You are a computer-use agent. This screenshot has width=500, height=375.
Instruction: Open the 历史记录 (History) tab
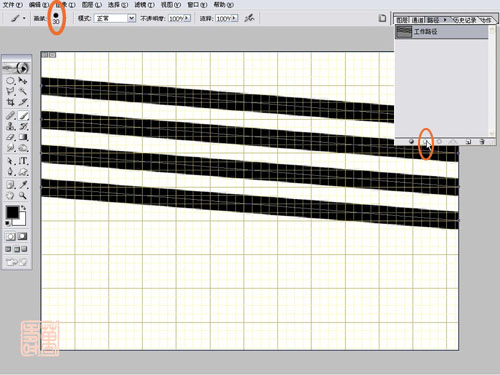[465, 20]
